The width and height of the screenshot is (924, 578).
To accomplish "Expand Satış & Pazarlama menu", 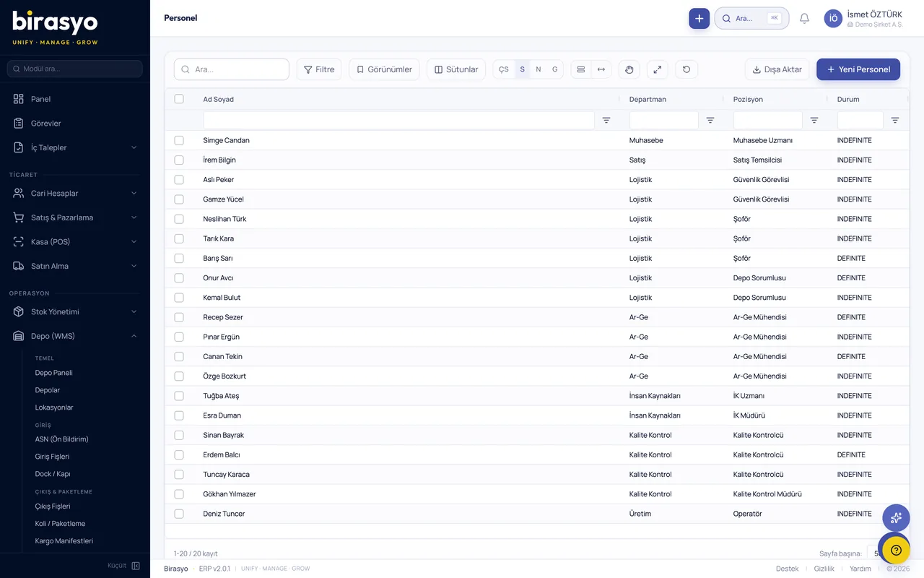I will (x=75, y=217).
